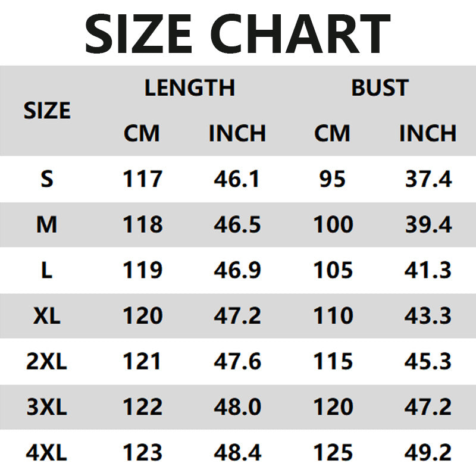Click the BUST column header
Viewport: 476px width, 476px height.
(380, 88)
